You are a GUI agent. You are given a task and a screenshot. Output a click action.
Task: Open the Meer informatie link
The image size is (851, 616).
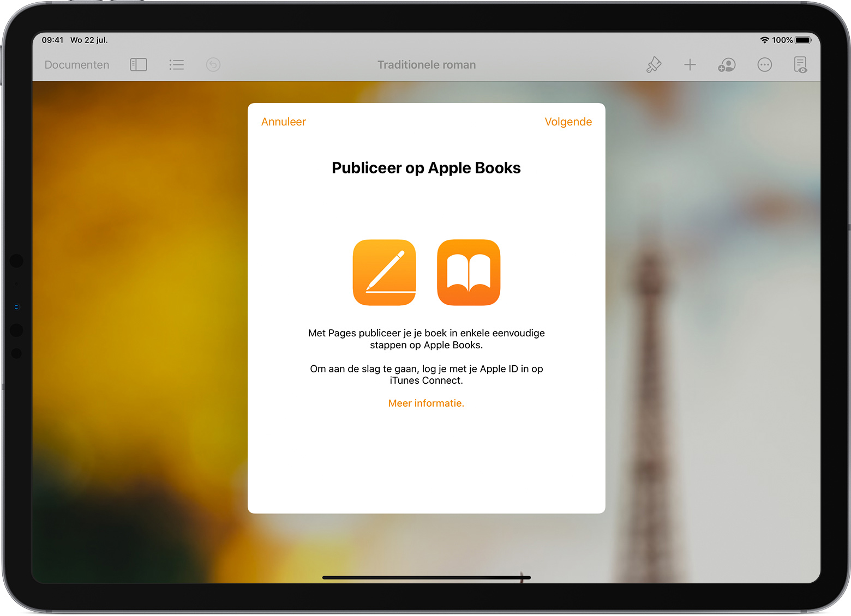coord(426,403)
